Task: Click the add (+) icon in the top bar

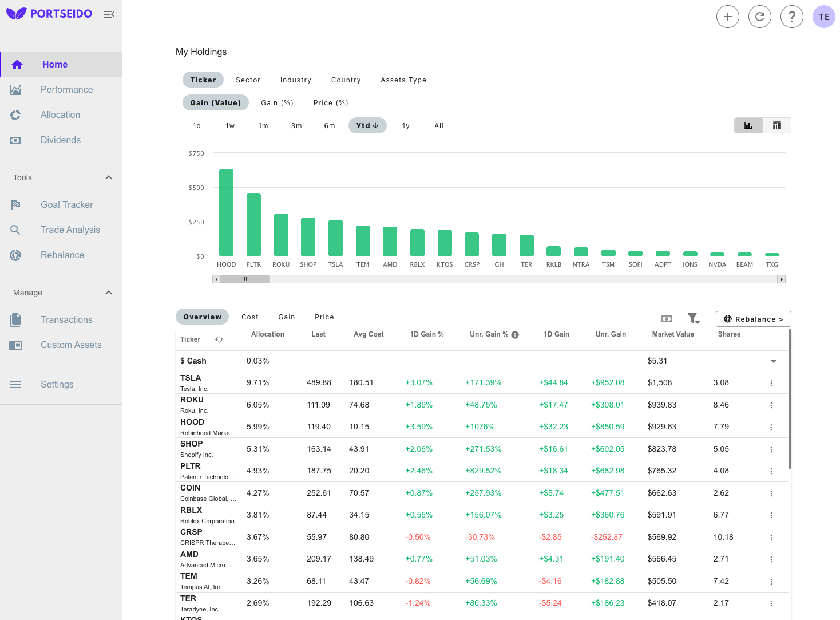Action: [727, 17]
